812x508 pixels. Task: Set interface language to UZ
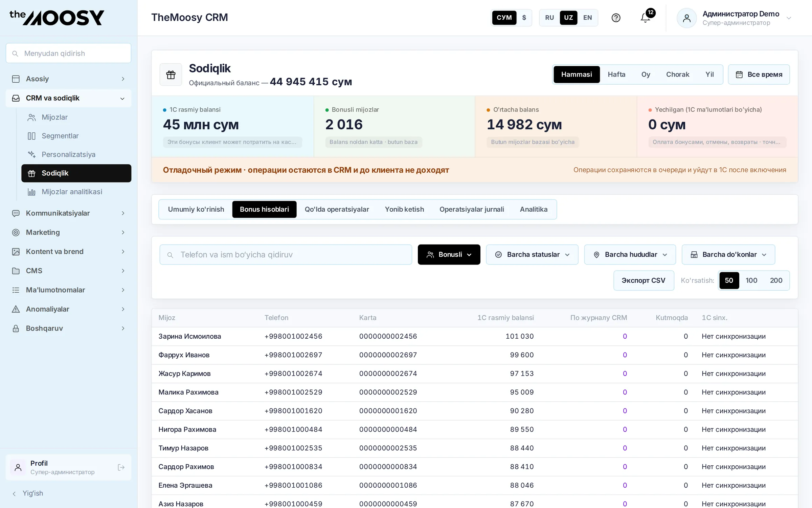pyautogui.click(x=568, y=18)
